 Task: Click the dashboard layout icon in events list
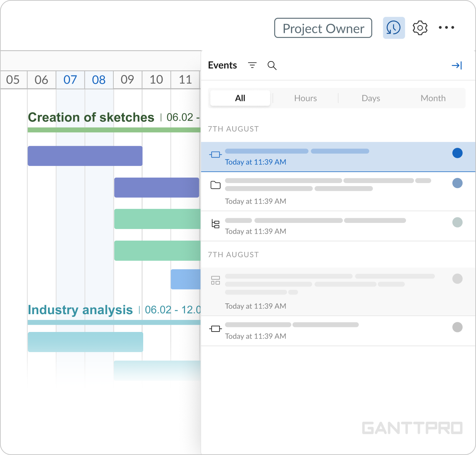coord(216,281)
